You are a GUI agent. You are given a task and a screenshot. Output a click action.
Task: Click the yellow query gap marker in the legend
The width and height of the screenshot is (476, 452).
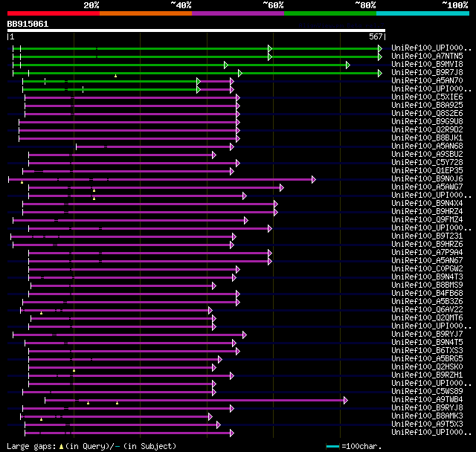point(61,446)
